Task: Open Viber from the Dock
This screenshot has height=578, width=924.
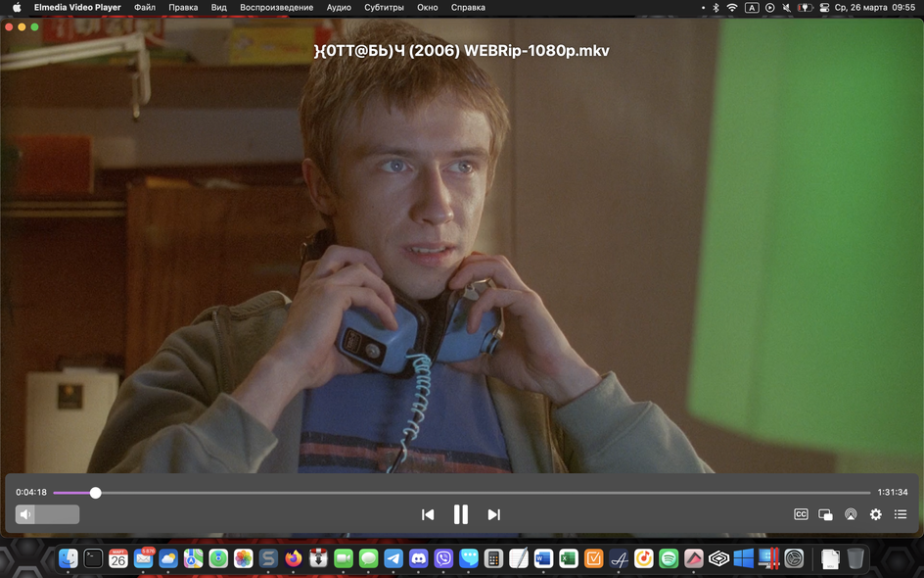Action: 443,558
